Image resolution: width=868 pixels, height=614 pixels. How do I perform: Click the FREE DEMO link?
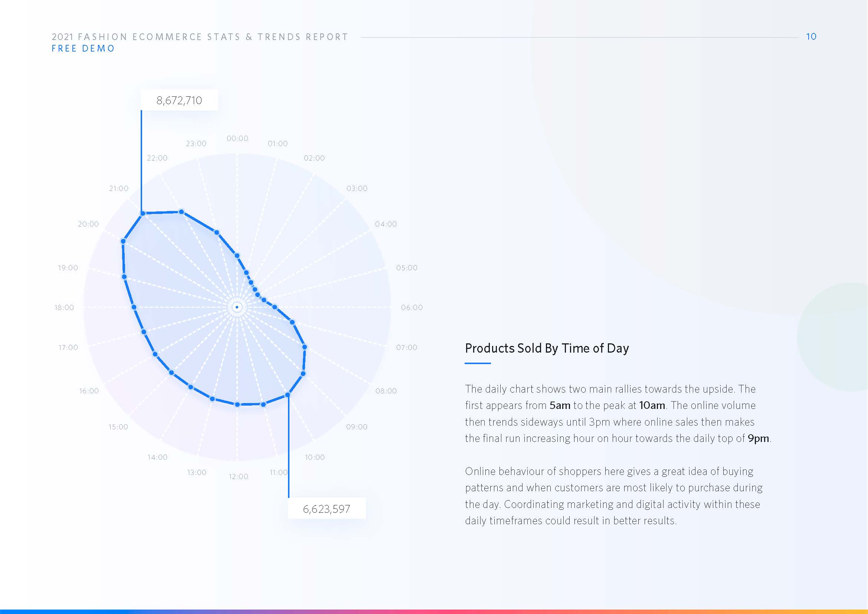(x=83, y=49)
